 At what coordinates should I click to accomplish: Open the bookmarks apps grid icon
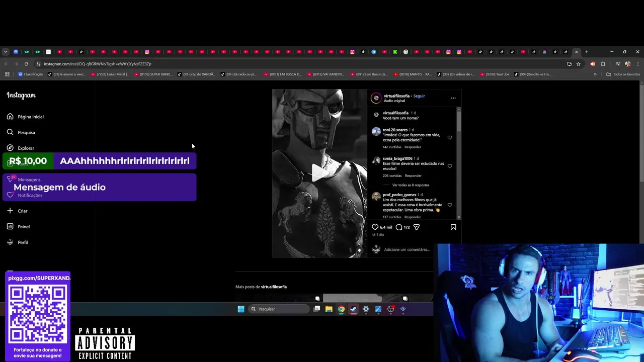tap(7, 74)
